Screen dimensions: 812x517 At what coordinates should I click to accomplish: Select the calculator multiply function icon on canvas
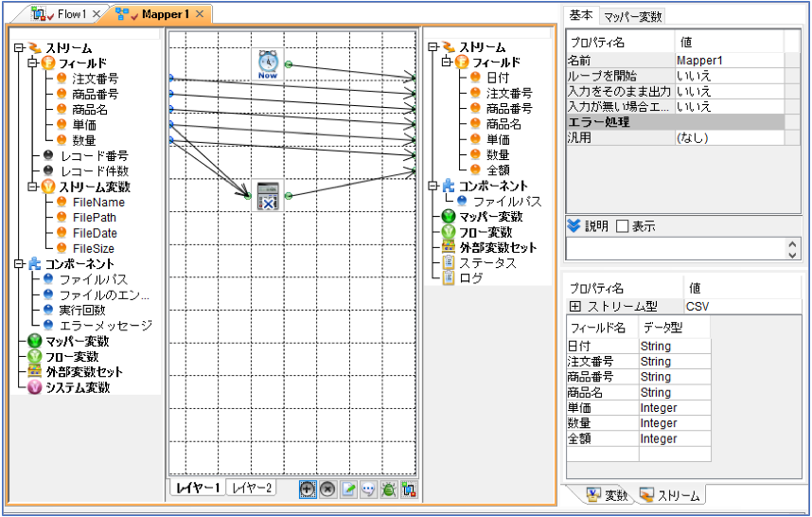(x=268, y=196)
